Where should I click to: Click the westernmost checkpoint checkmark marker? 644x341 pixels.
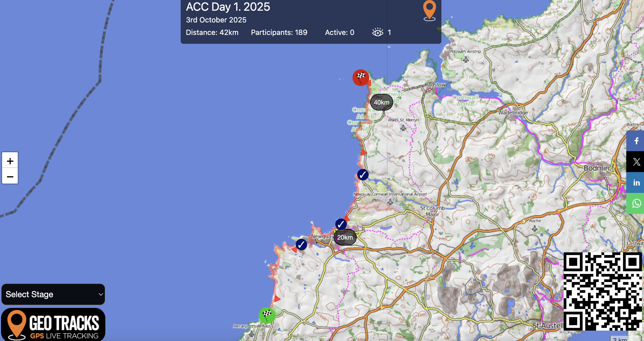tap(301, 245)
